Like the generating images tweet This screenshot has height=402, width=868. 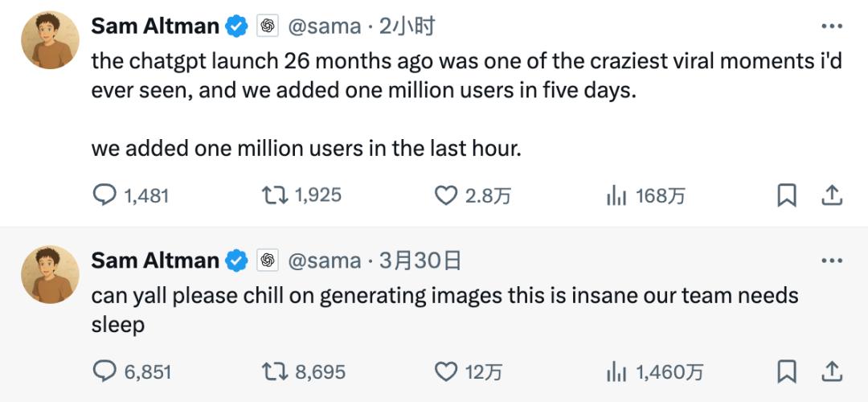pos(446,371)
